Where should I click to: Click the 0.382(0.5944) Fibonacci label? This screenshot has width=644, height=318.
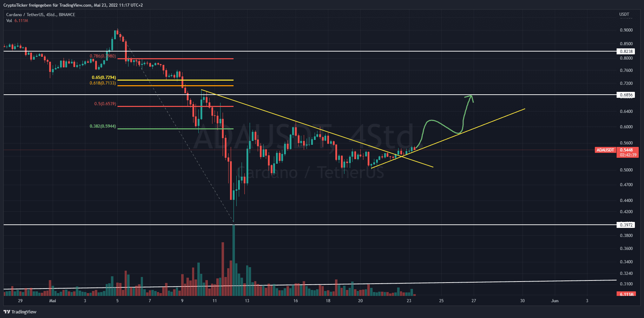click(x=103, y=126)
